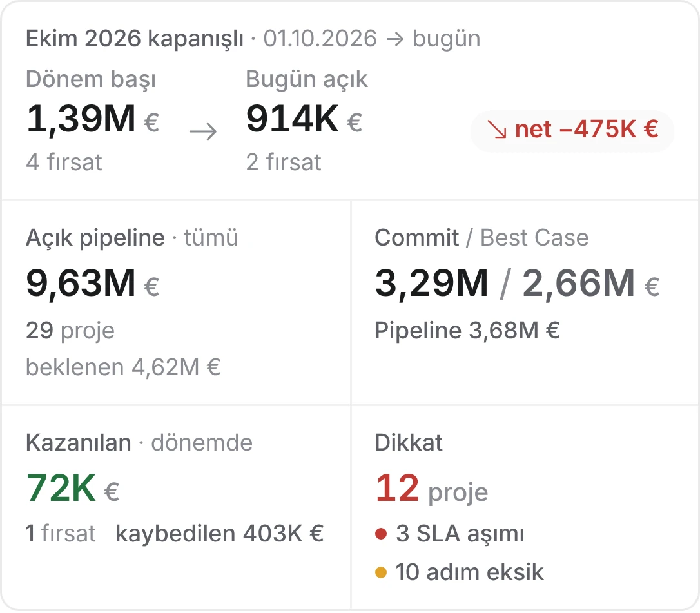700x613 pixels.
Task: Click the arrow icon between 1,39M and 914K
Action: click(x=202, y=131)
